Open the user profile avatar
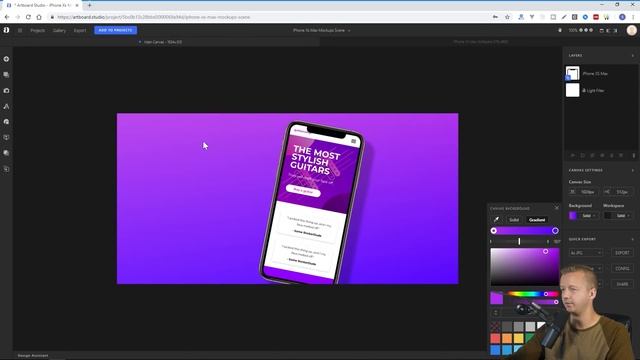This screenshot has height=360, width=640. pos(631,30)
